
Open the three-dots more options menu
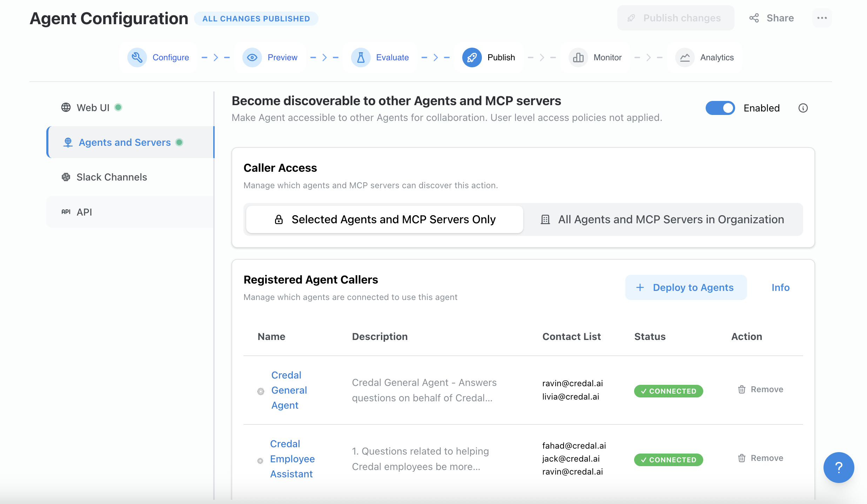(x=822, y=18)
